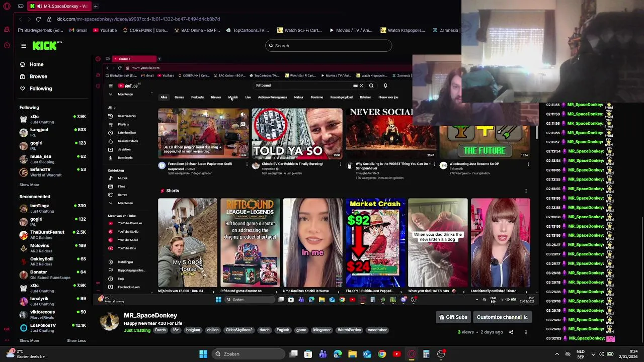The image size is (644, 362).
Task: Click the CitiesSkylines2 tag
Action: tap(239, 330)
